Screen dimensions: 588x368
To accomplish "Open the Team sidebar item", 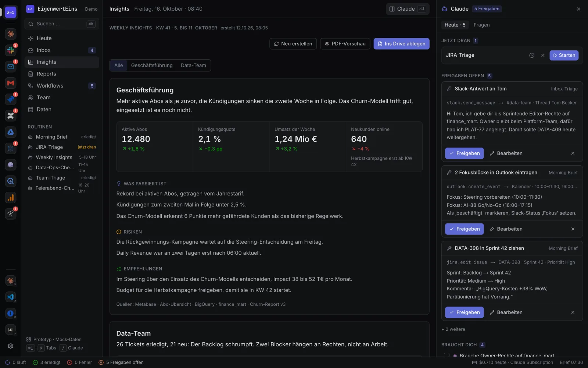I will [62, 98].
